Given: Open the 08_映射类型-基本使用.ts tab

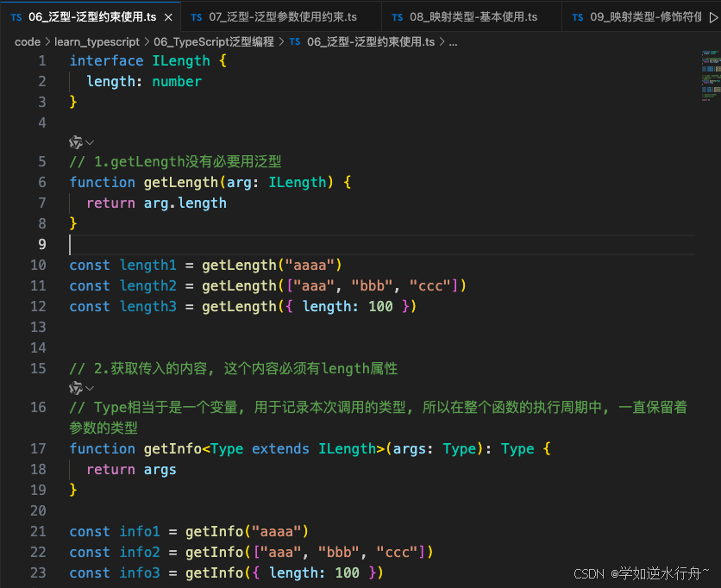Looking at the screenshot, I should pyautogui.click(x=471, y=16).
